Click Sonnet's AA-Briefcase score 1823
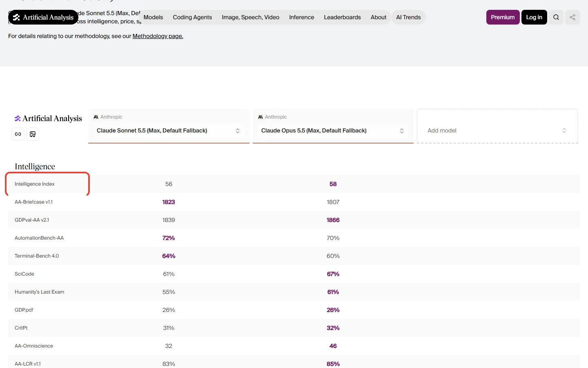 [x=169, y=202]
